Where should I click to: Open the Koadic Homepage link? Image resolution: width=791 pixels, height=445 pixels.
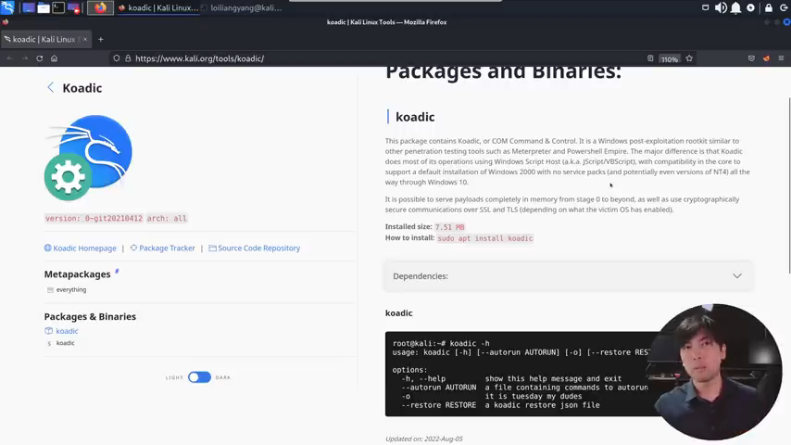click(x=80, y=248)
